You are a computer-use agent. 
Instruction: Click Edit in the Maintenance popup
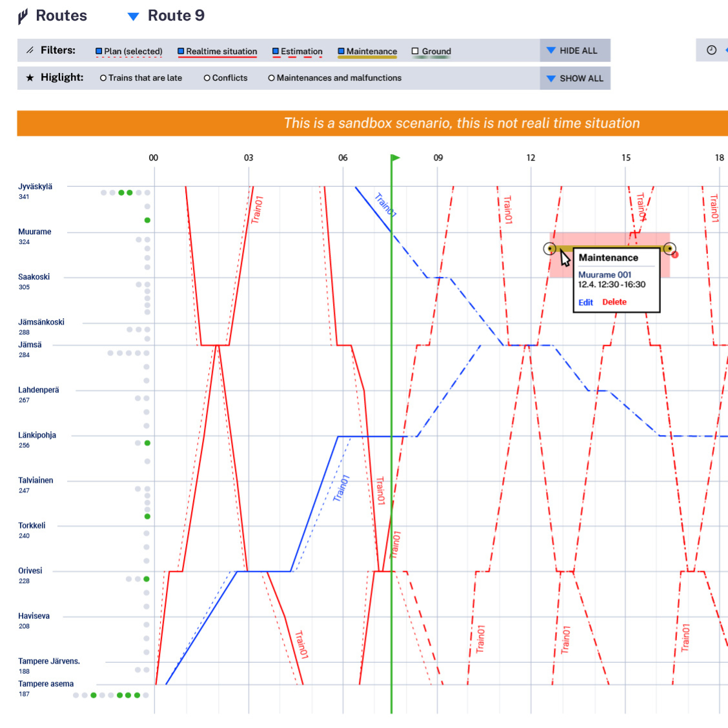pyautogui.click(x=585, y=302)
